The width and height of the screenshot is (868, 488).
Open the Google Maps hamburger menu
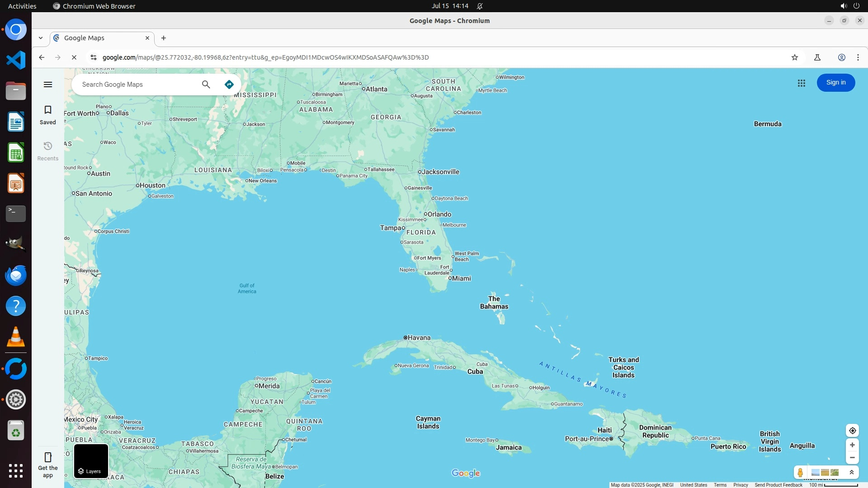(48, 84)
